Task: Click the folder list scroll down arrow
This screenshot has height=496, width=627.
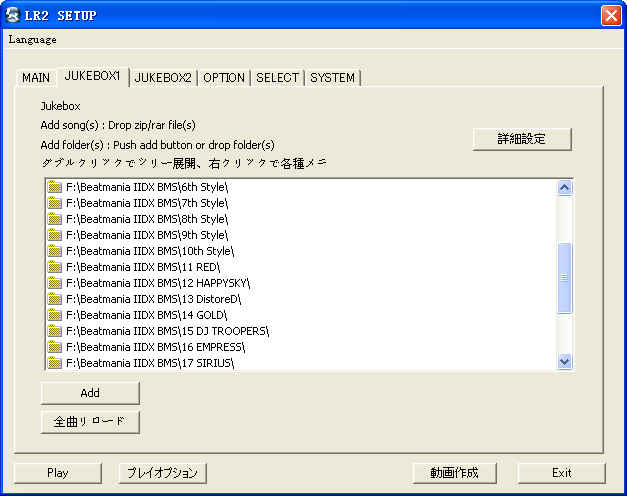Action: click(564, 362)
